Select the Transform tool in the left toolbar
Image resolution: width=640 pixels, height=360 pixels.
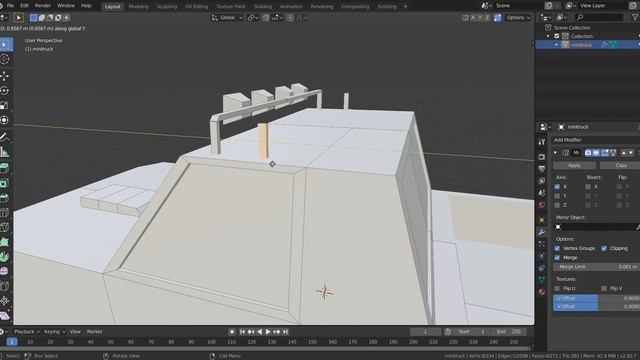(x=5, y=120)
